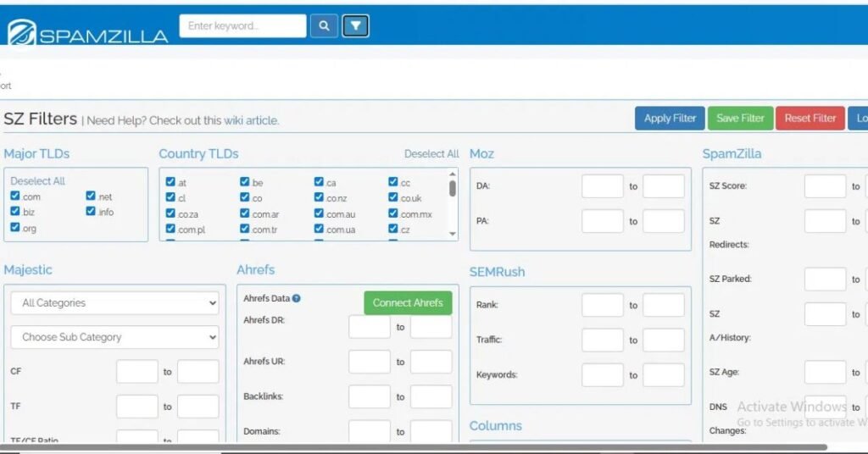This screenshot has height=454, width=868.
Task: Click the Moz DA maximum field
Action: (664, 186)
